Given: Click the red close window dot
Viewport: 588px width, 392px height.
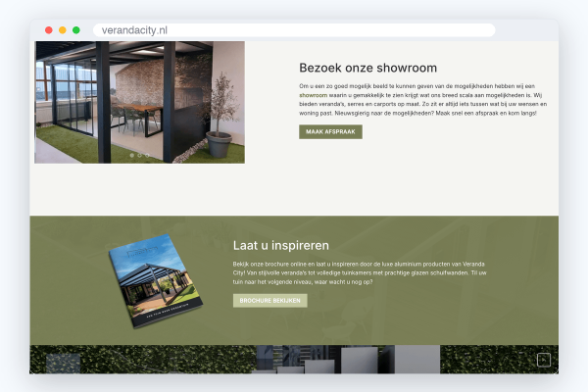Looking at the screenshot, I should pyautogui.click(x=49, y=30).
